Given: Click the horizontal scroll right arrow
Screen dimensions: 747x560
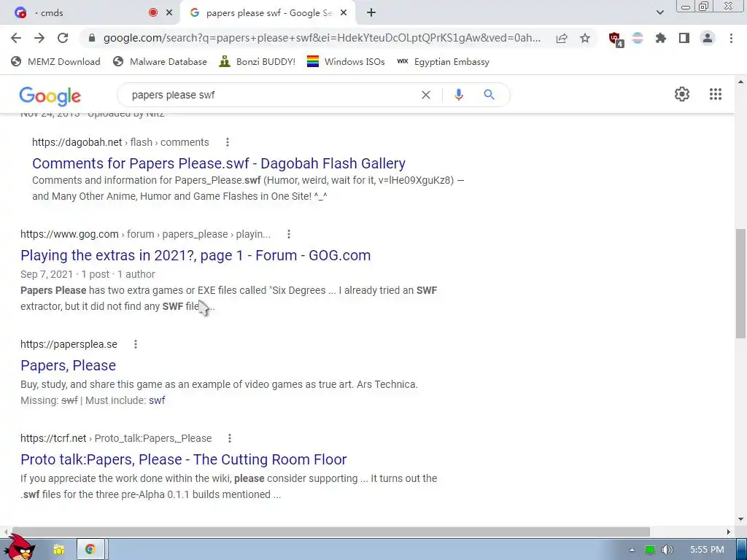Looking at the screenshot, I should coord(729,532).
